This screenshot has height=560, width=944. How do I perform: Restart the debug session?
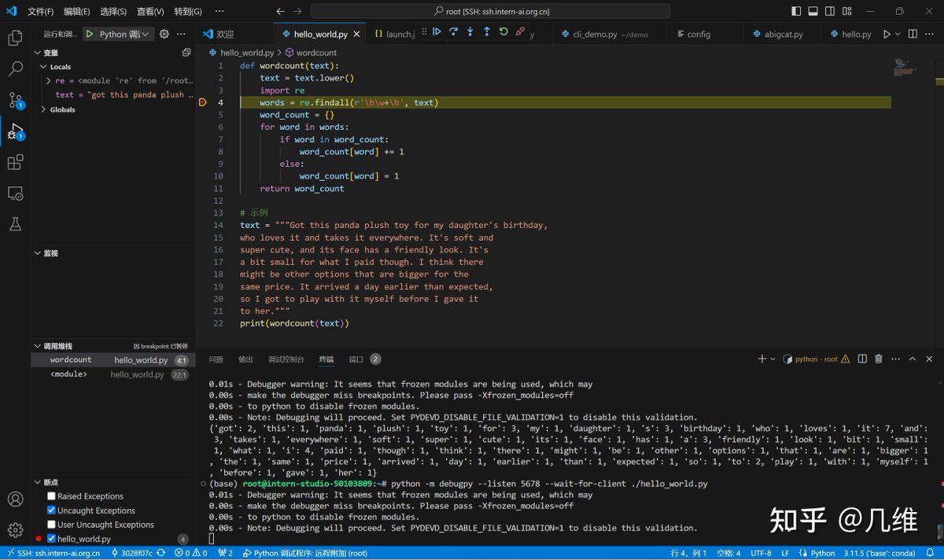[503, 32]
